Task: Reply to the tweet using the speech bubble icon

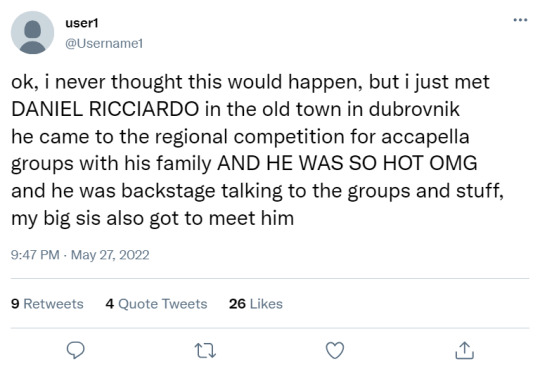Action: pos(75,351)
